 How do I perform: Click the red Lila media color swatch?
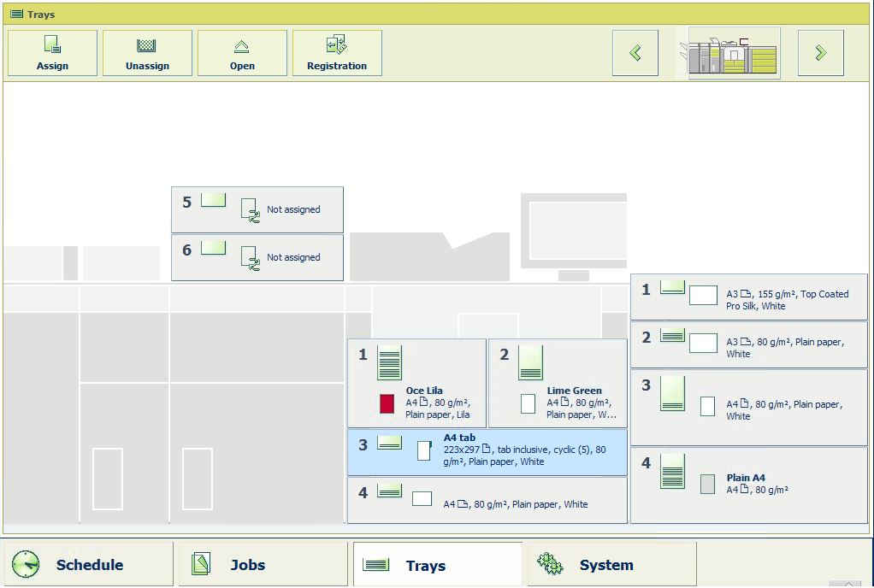(387, 403)
